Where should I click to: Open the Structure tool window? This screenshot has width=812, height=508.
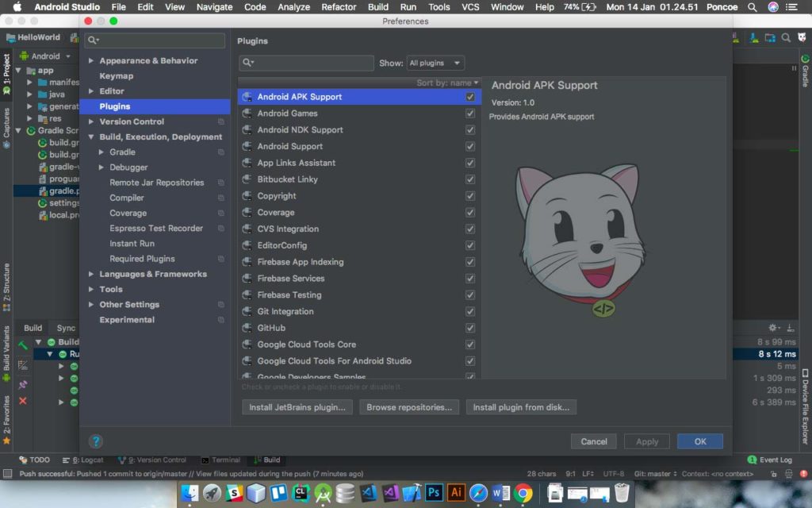[6, 287]
